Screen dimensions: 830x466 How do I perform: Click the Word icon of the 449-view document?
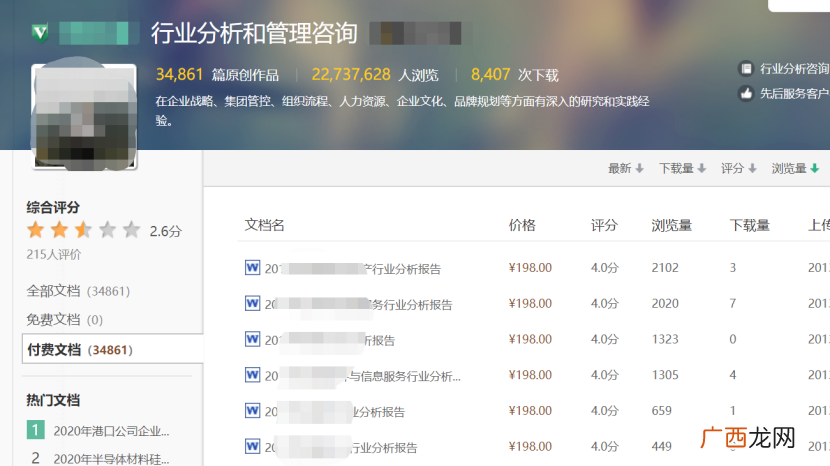(x=252, y=446)
